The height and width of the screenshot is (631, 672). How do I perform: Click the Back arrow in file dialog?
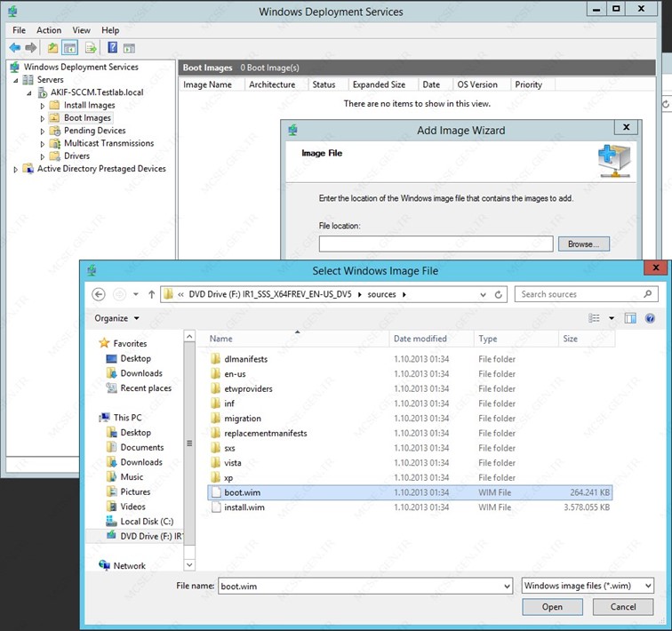99,294
